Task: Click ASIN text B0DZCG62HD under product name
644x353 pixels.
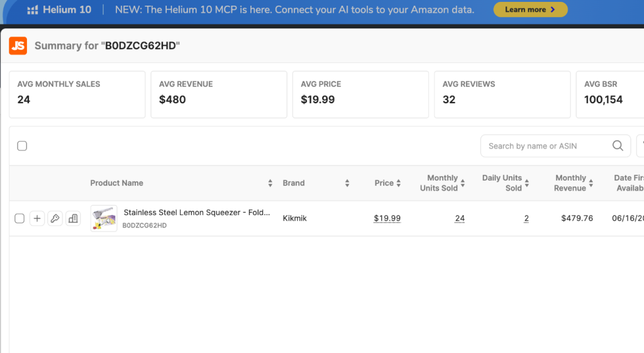Action: tap(145, 225)
